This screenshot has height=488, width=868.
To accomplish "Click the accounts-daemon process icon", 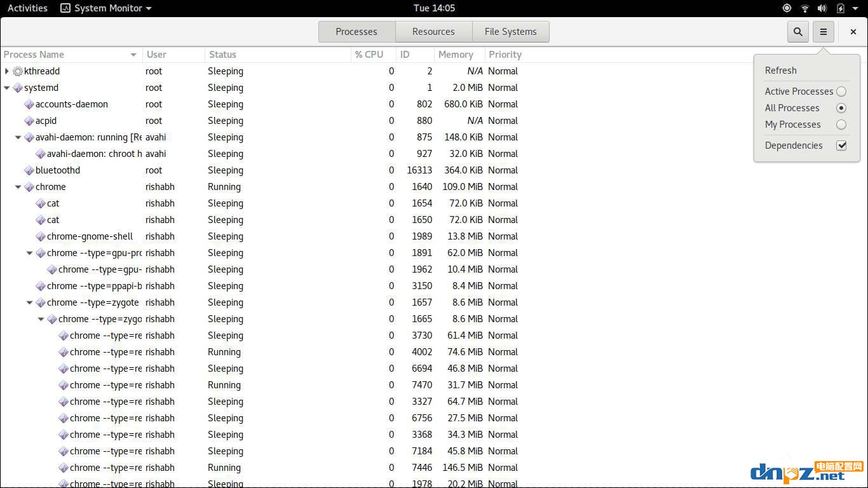I will coord(29,104).
